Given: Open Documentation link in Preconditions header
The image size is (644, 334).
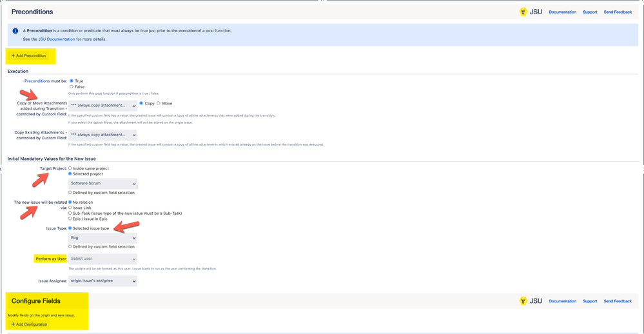Looking at the screenshot, I should pyautogui.click(x=562, y=12).
